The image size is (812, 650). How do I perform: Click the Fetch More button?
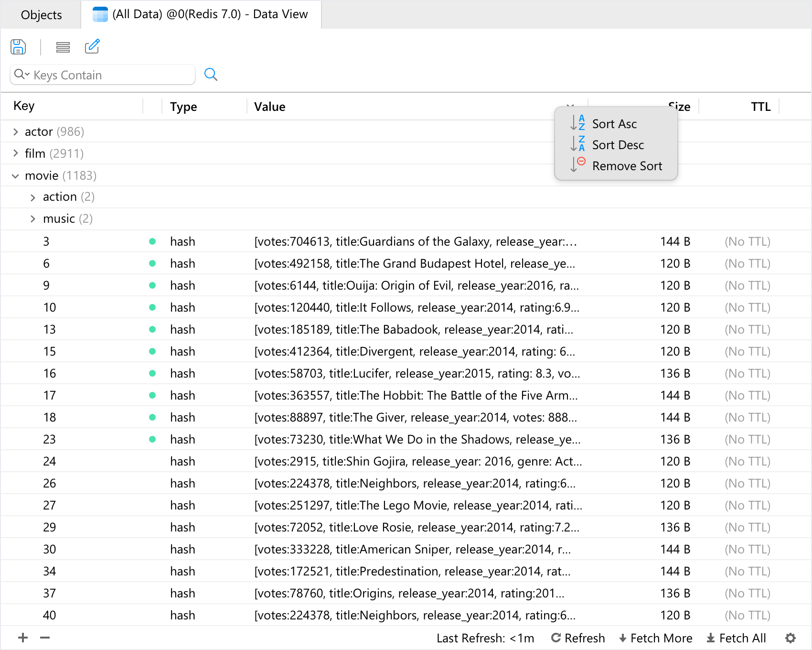(655, 638)
